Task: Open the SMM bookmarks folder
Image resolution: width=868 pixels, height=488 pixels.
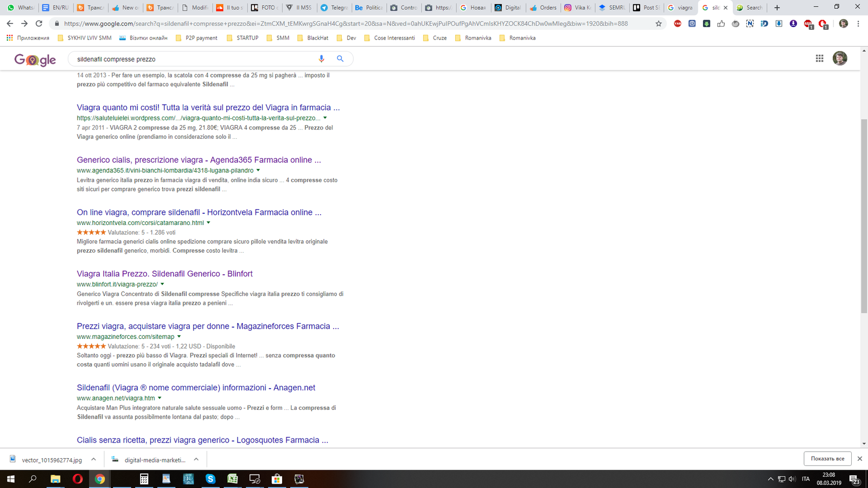Action: (x=278, y=38)
